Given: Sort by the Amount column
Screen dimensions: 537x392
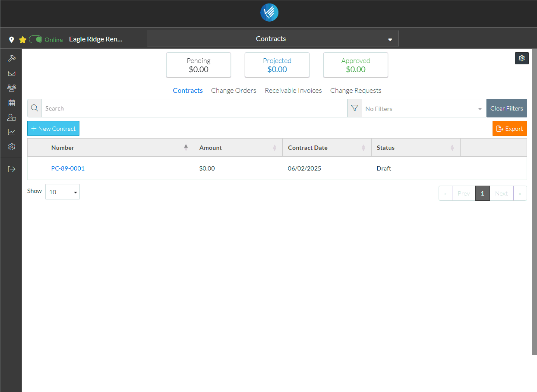Looking at the screenshot, I should pos(238,148).
